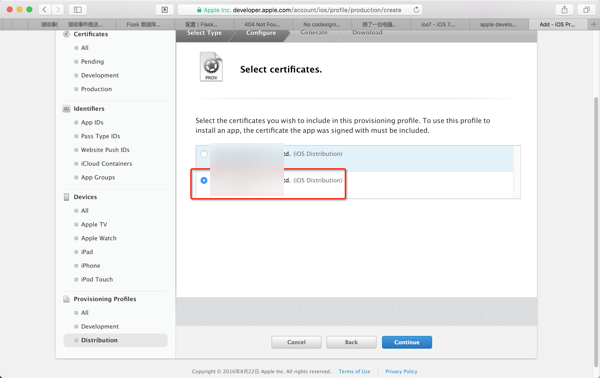Select the Provisioning Profiles document icon

[66, 299]
